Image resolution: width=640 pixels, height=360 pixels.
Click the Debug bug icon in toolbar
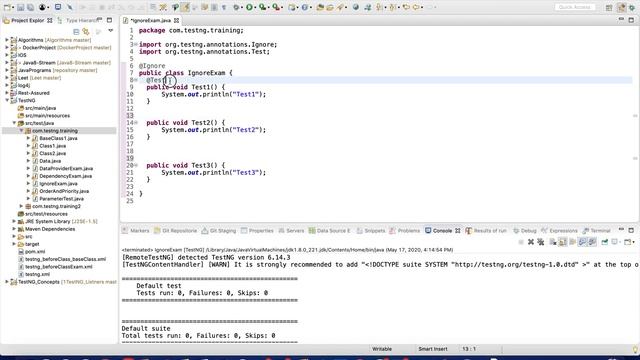pyautogui.click(x=237, y=7)
